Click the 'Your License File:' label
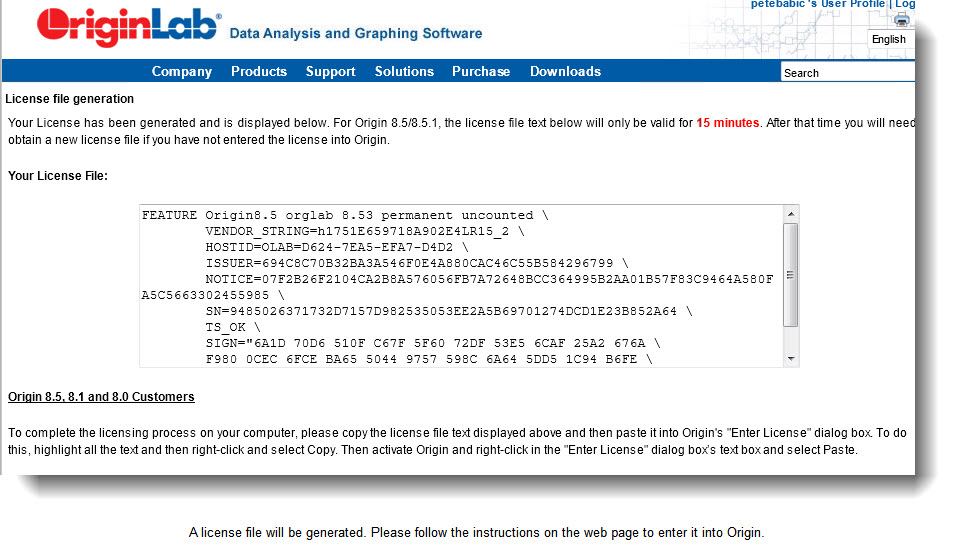The image size is (955, 549). click(x=58, y=175)
